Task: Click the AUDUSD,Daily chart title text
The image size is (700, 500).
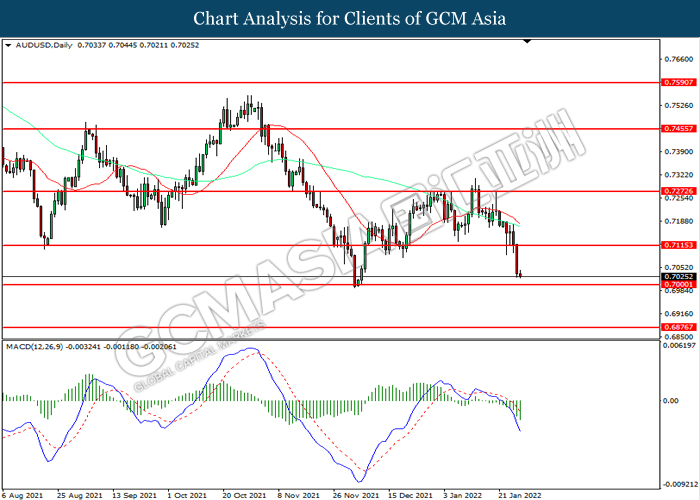Action: tap(44, 45)
